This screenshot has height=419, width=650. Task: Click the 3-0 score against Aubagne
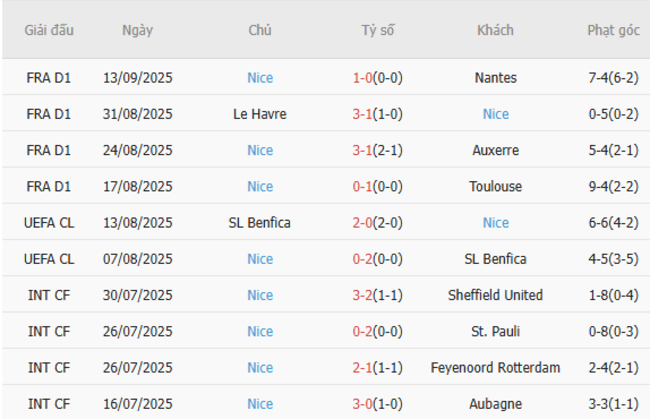tap(364, 403)
